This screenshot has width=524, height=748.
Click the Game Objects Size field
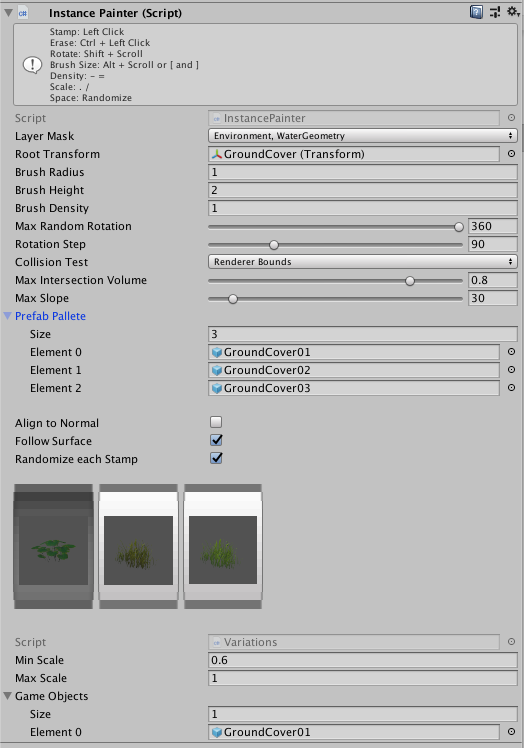363,714
